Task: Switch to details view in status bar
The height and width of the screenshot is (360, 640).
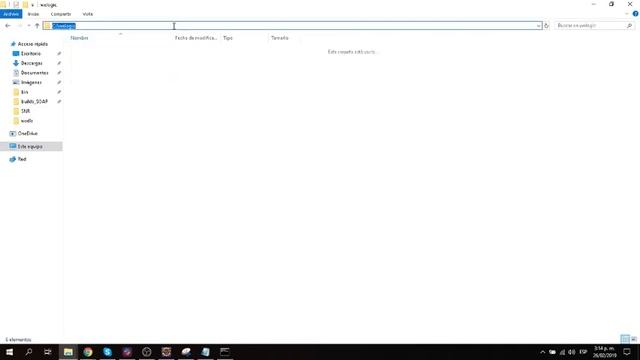Action: [x=625, y=339]
